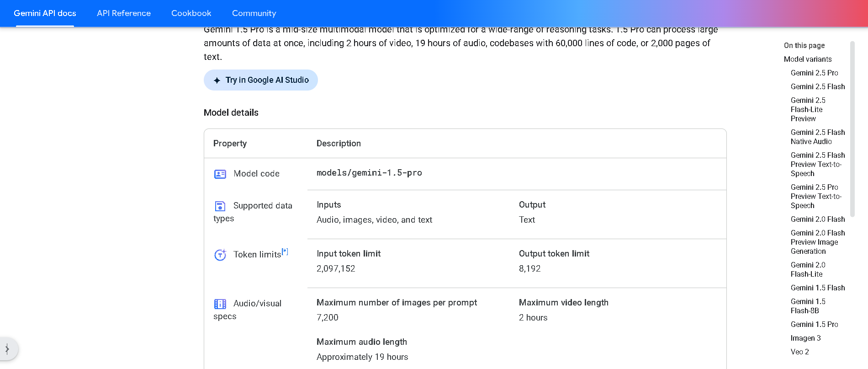Navigate to Gemini 2.5 Flash-Lite Preview
Screen dimensions: 868x369
point(808,109)
